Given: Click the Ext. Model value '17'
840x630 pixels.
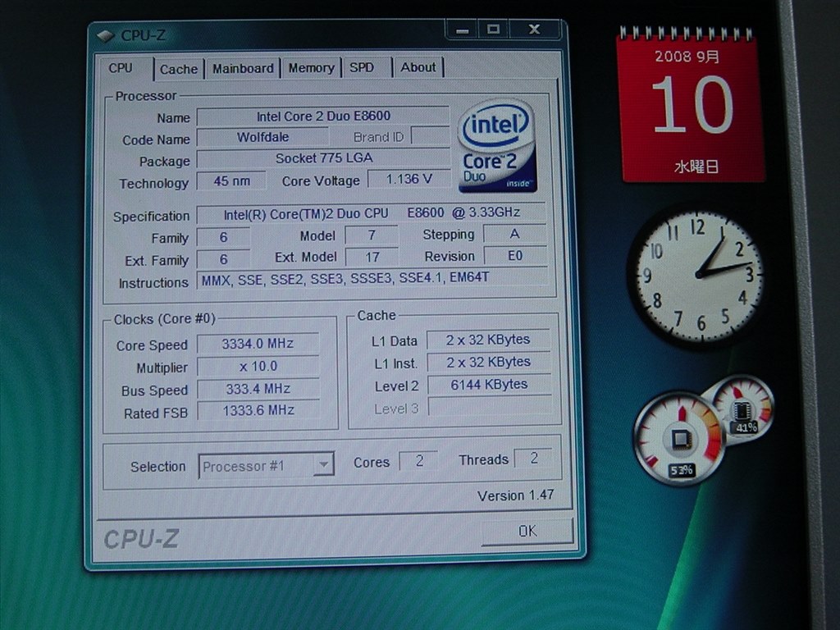Looking at the screenshot, I should pyautogui.click(x=372, y=257).
